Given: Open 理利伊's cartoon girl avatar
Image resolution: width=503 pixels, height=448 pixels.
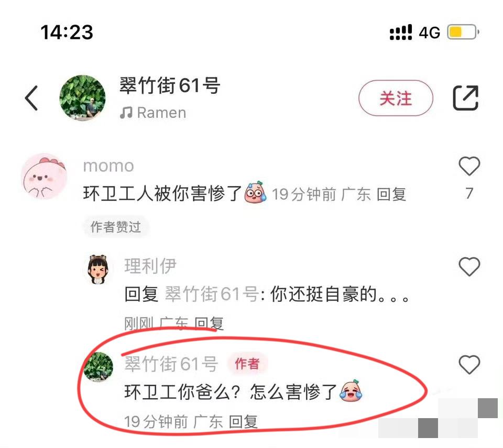Looking at the screenshot, I should coord(98,269).
